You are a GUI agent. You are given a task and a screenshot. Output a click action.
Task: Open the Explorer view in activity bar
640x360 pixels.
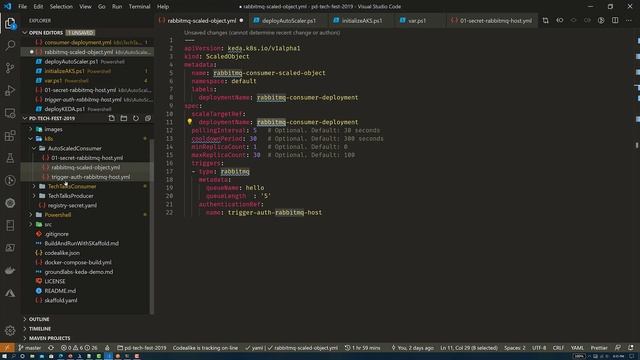pyautogui.click(x=10, y=24)
